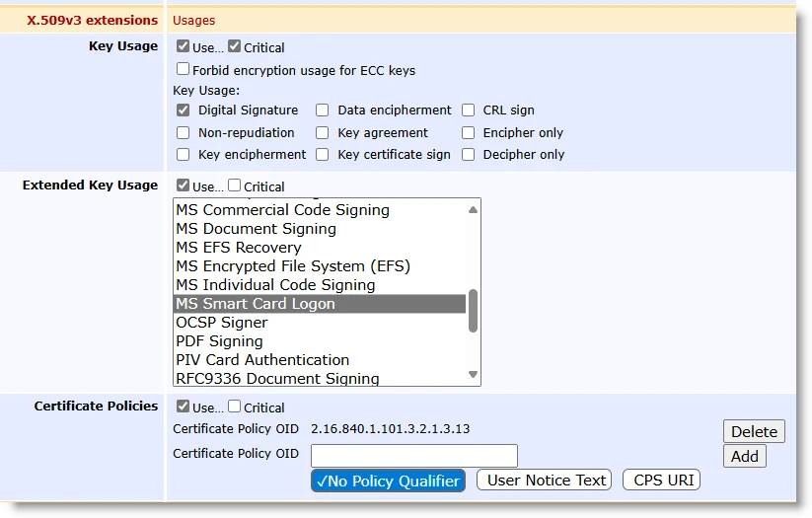Choose RFC9336 Document Signing usage
Viewport: 812px width, 518px height.
coord(319,378)
